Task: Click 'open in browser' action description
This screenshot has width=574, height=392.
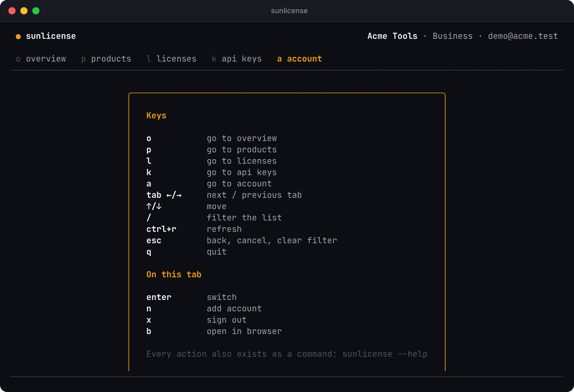Action: [244, 331]
